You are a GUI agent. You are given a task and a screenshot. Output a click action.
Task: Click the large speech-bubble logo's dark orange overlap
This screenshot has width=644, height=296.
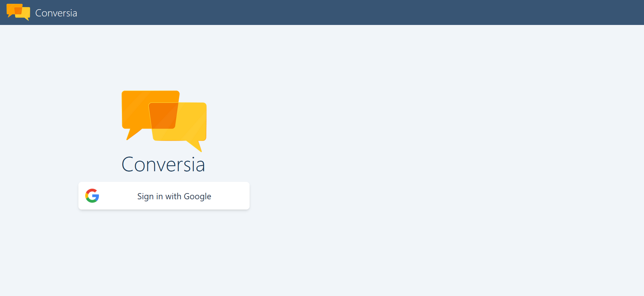click(x=164, y=116)
